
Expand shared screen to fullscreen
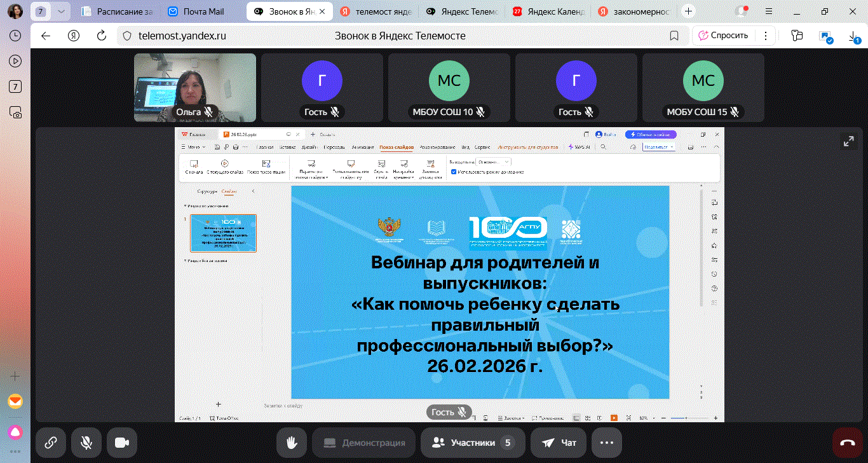[x=848, y=142]
